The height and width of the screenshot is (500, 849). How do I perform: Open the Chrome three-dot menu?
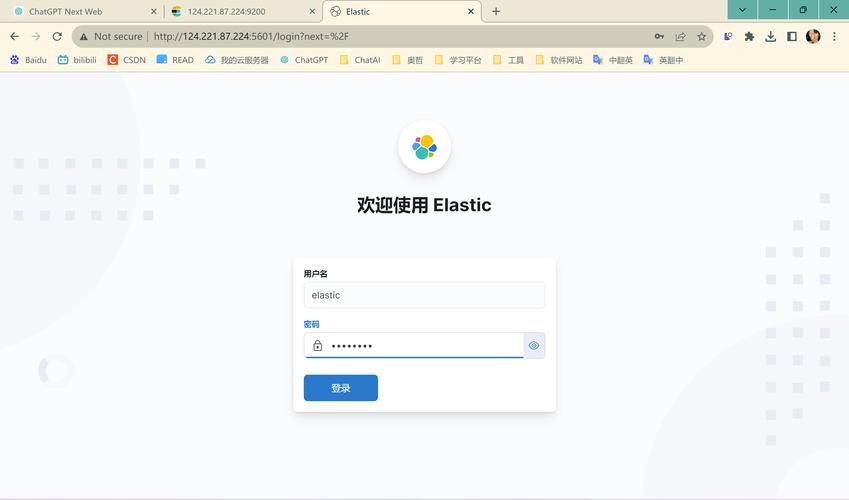834,36
